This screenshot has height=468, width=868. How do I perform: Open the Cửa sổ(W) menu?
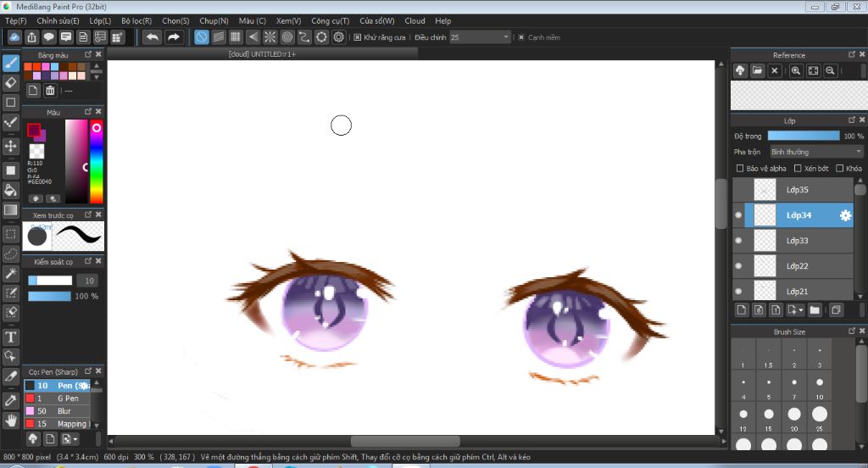(x=376, y=20)
